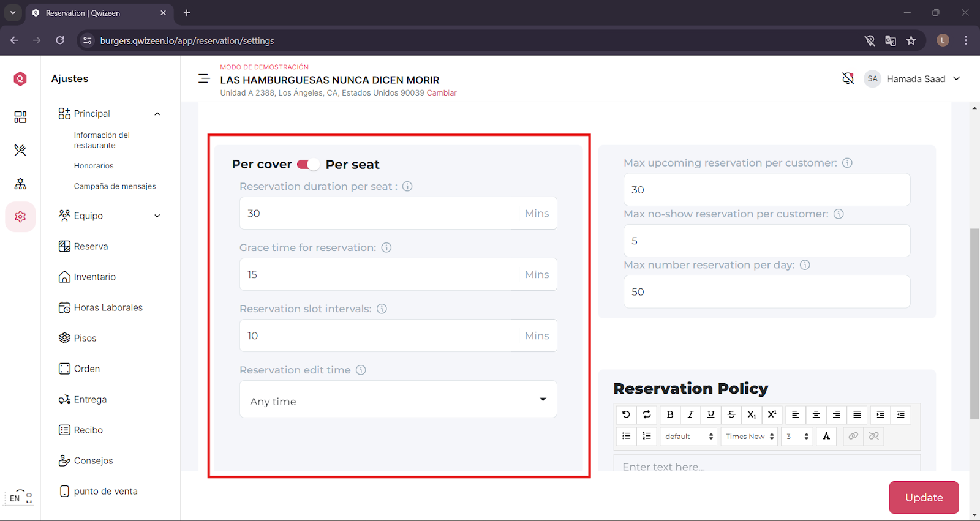Open paragraph style default dropdown
Screen dimensions: 980x521
tap(688, 436)
